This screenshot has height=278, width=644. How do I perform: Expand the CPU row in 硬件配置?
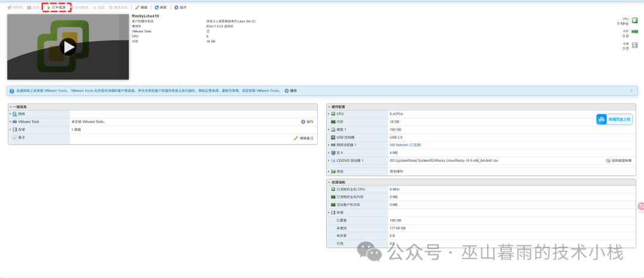click(x=329, y=114)
